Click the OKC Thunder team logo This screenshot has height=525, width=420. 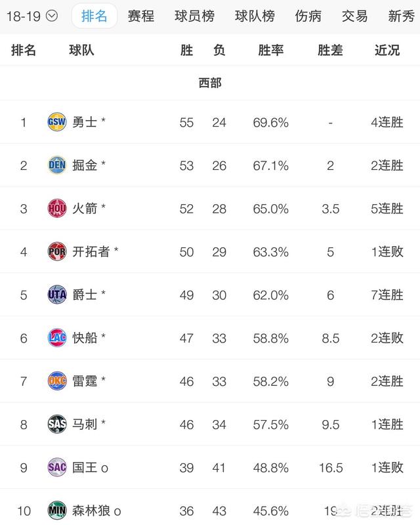pos(57,381)
